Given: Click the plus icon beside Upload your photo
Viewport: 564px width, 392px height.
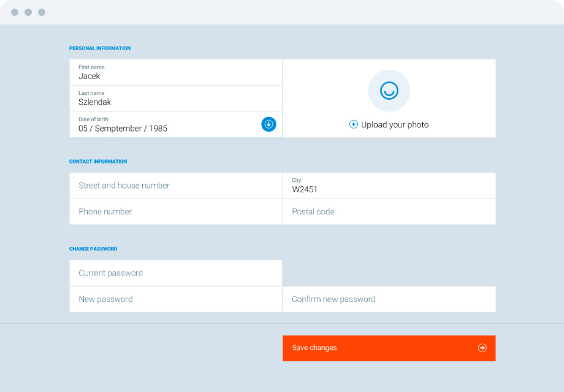Looking at the screenshot, I should tap(353, 124).
